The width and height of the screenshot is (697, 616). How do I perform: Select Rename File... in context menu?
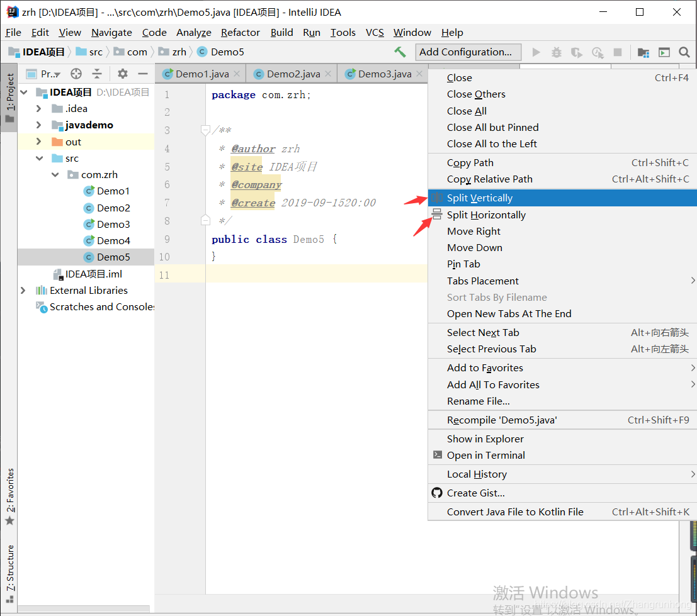click(x=562, y=401)
